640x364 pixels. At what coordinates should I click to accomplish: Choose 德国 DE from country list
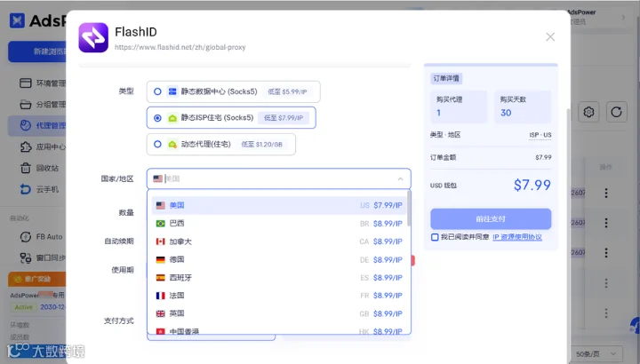pyautogui.click(x=279, y=259)
